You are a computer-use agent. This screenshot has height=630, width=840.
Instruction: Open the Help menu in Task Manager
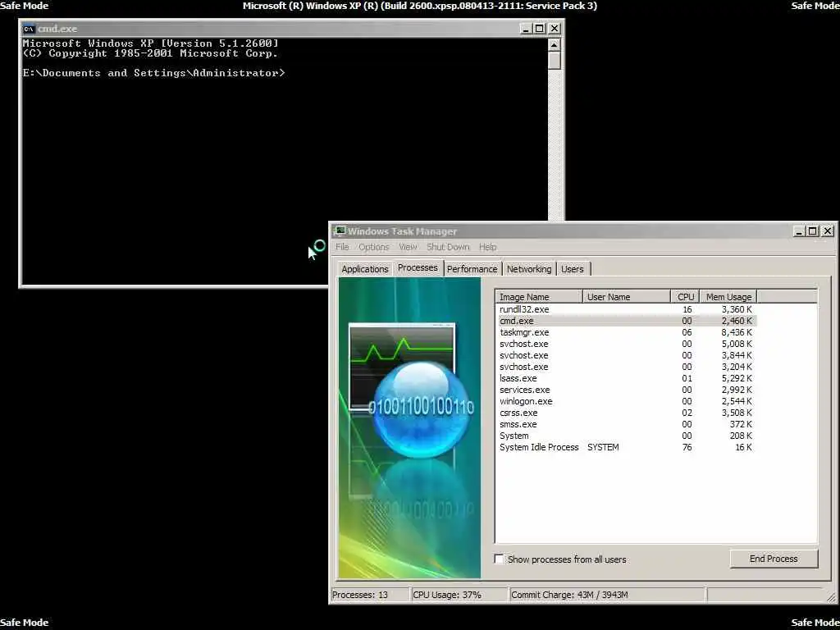click(487, 247)
